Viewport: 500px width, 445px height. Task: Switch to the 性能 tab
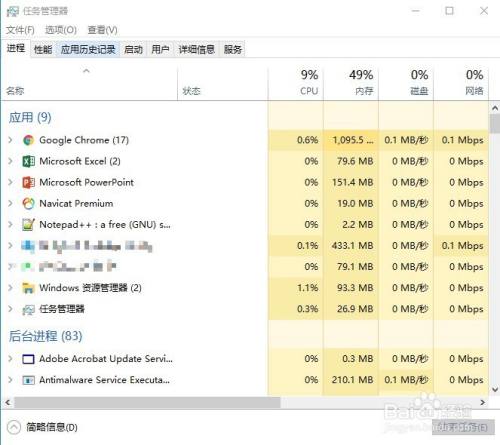[43, 50]
